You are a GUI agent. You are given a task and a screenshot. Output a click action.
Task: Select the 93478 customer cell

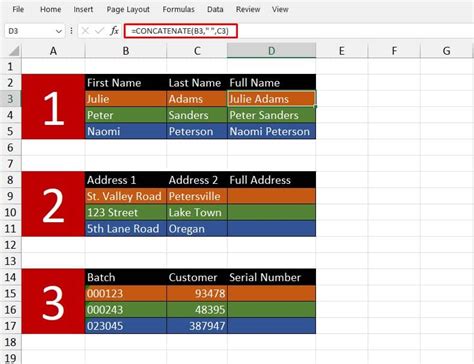click(x=197, y=293)
